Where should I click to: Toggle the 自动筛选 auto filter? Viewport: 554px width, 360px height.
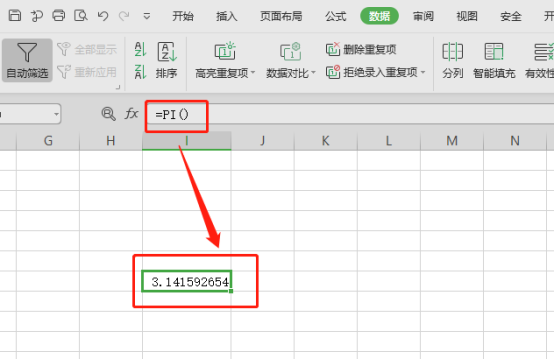(27, 60)
